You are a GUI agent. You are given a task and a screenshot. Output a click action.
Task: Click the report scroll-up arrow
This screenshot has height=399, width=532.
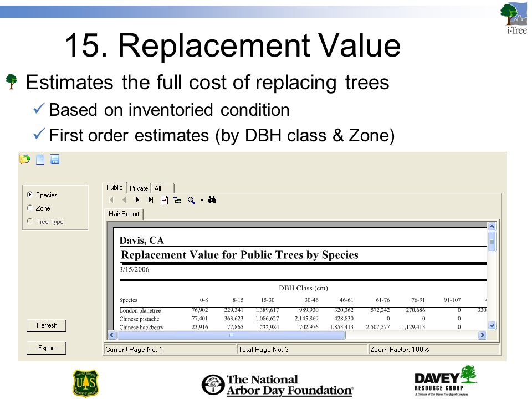tap(492, 226)
